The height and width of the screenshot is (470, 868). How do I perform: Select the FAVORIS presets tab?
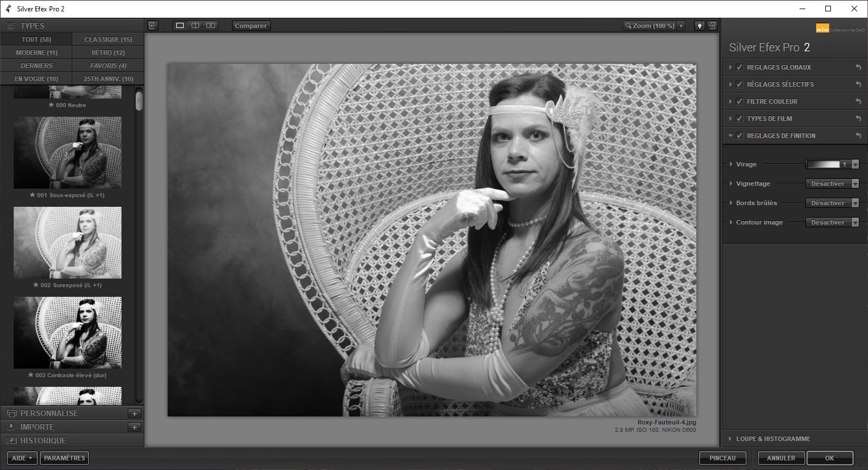107,65
